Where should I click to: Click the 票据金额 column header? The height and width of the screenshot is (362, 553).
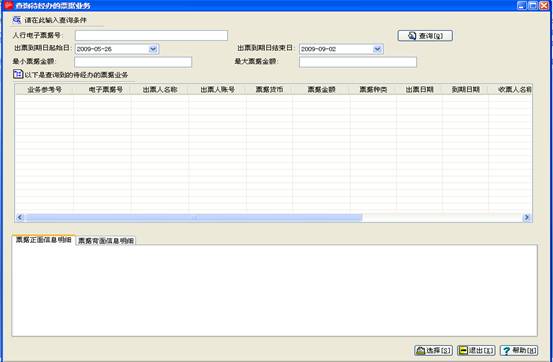(321, 90)
